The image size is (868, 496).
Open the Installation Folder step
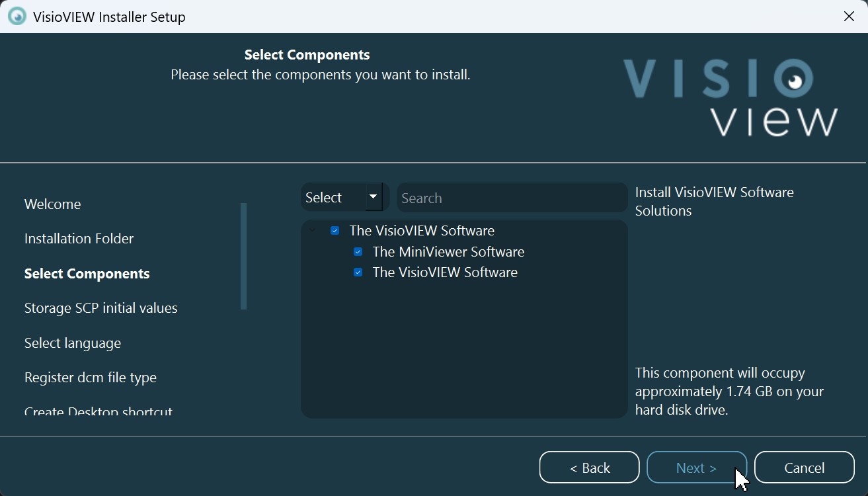point(79,239)
